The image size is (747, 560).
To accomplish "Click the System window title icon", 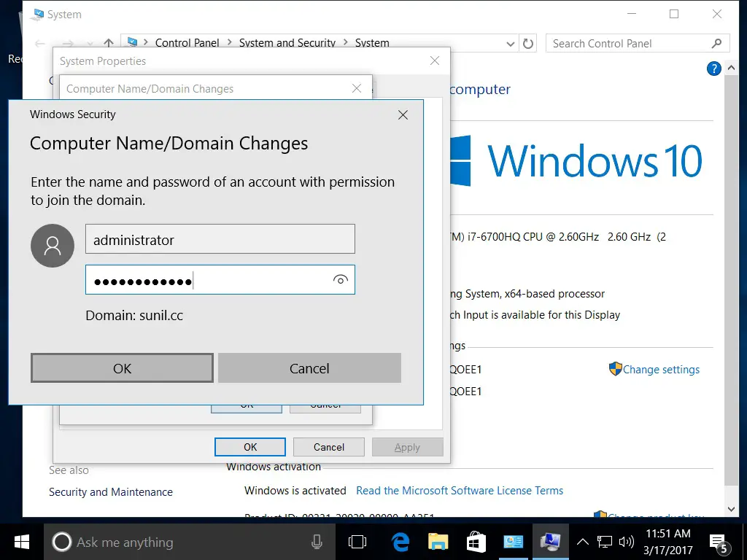I will pos(36,15).
